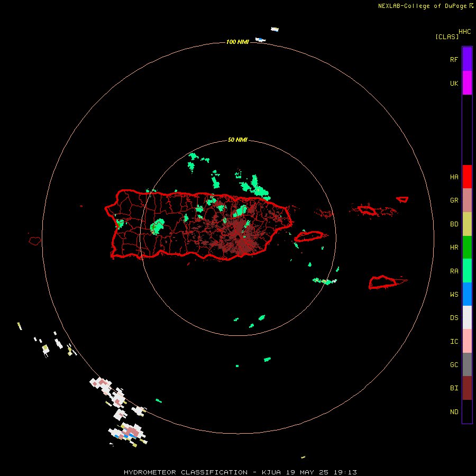The height and width of the screenshot is (476, 476).
Task: Click the ND black legend swatch
Action: pyautogui.click(x=467, y=411)
